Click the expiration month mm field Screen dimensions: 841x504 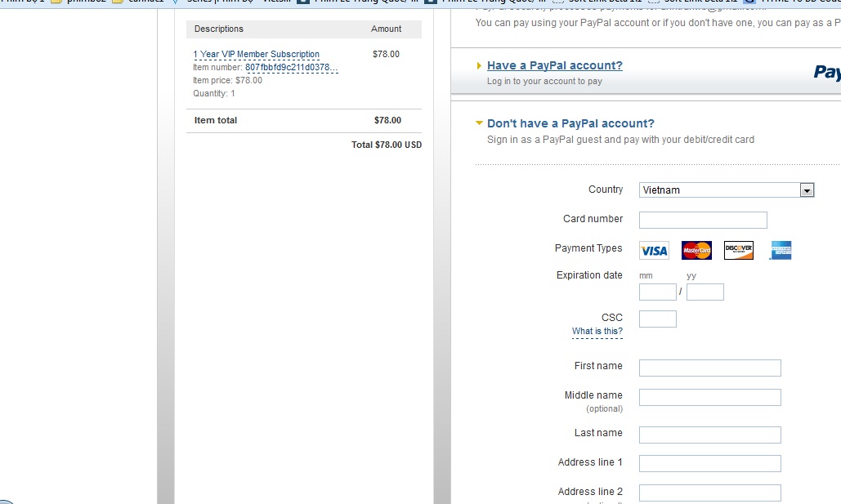click(x=658, y=292)
